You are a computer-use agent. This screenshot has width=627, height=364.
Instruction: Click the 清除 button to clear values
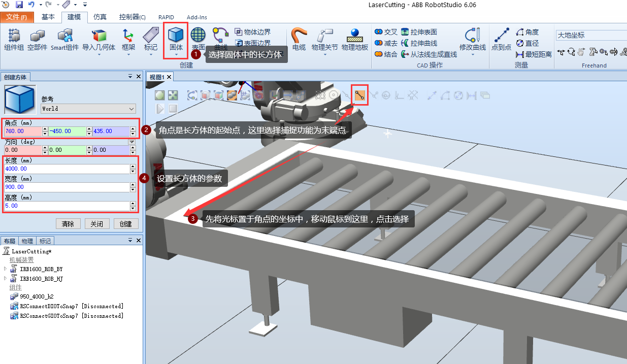click(68, 223)
